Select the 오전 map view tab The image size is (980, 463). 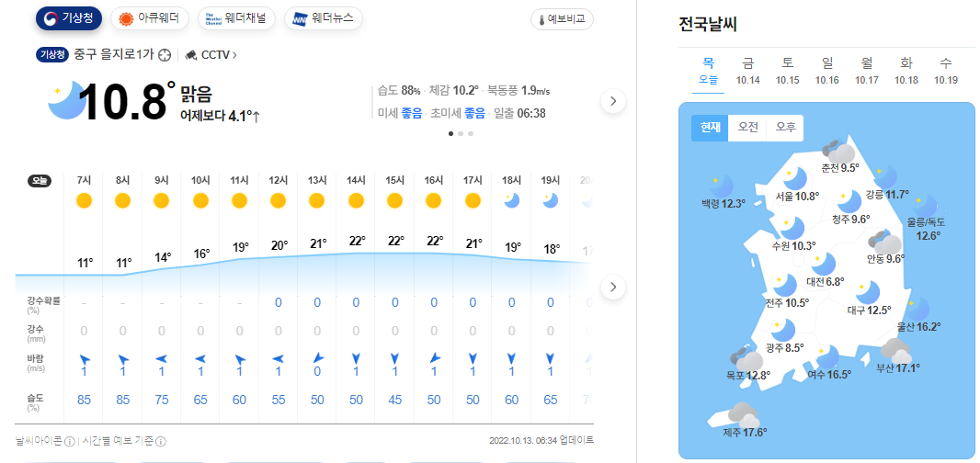click(747, 128)
